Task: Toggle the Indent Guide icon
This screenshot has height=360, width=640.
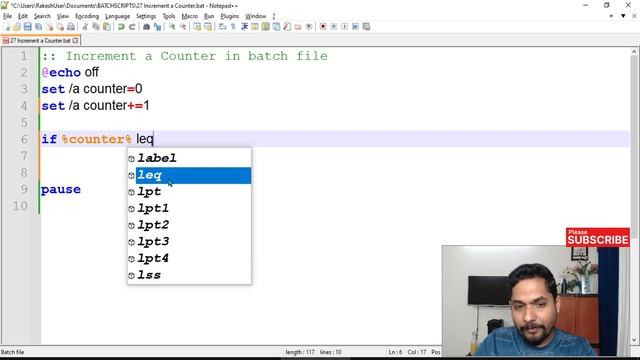Action: (x=244, y=27)
